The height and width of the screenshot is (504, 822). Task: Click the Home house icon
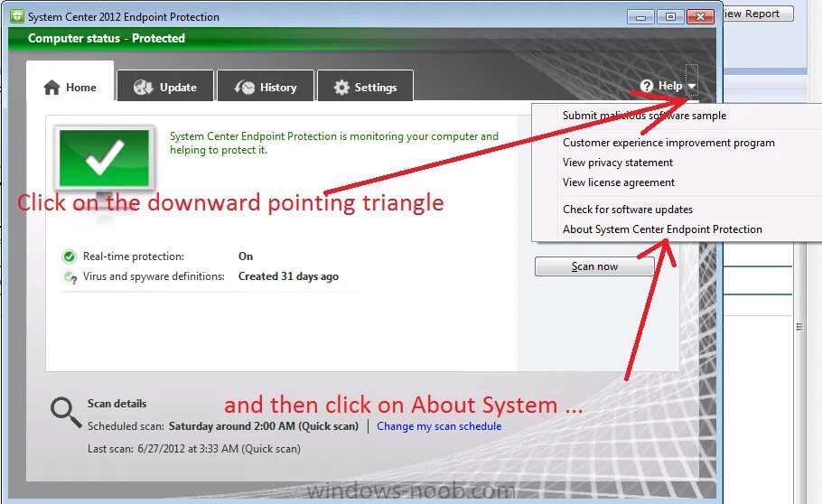pos(51,88)
